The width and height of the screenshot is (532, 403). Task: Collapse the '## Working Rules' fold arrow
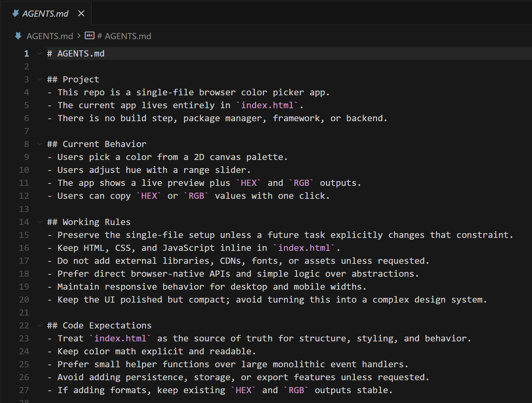point(40,222)
